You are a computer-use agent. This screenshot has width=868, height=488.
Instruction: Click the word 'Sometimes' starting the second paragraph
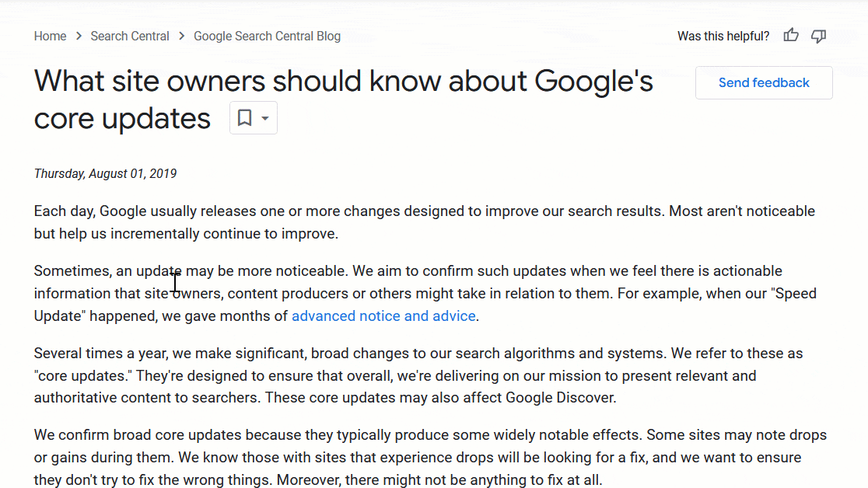pos(73,271)
